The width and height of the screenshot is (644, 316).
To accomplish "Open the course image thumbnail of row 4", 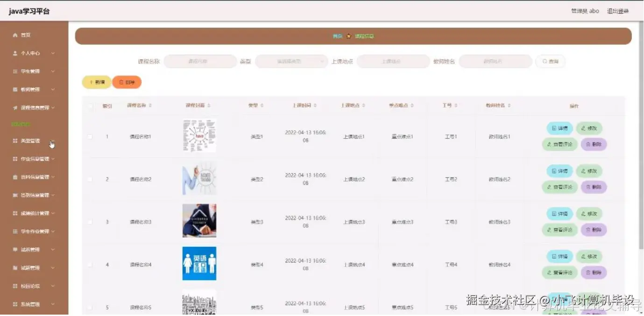I will pos(199,263).
